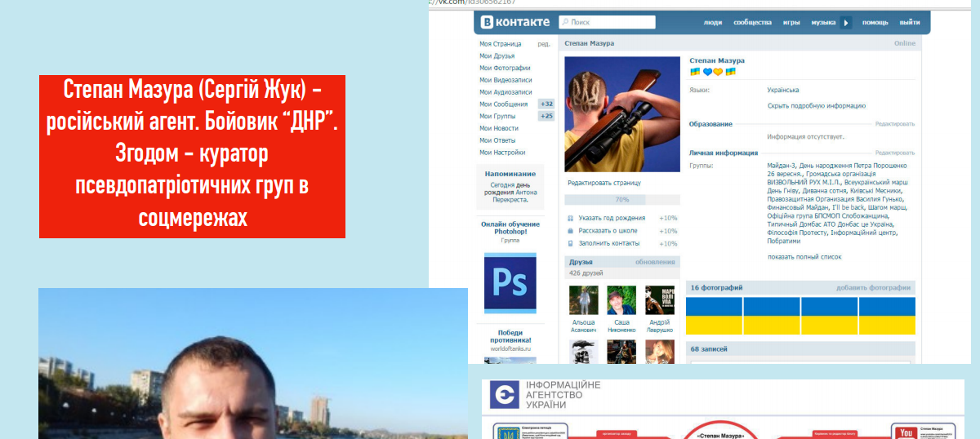Open Мои Настройки in sidebar
The image size is (980, 439).
502,153
